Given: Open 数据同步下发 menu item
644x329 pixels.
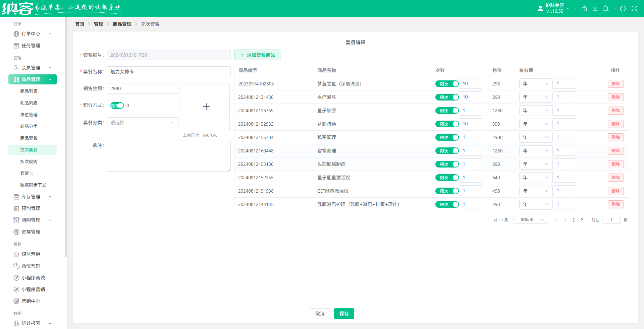Looking at the screenshot, I should (33, 185).
